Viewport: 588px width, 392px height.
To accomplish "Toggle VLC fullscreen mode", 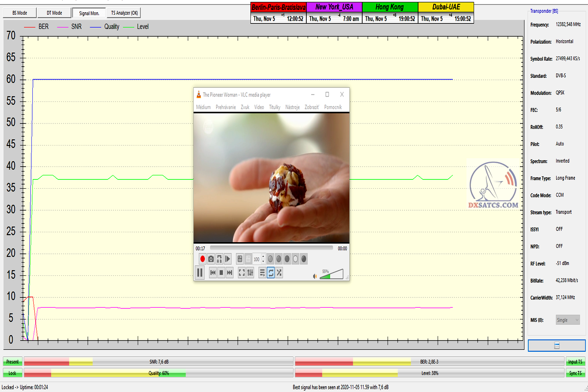I will [242, 273].
